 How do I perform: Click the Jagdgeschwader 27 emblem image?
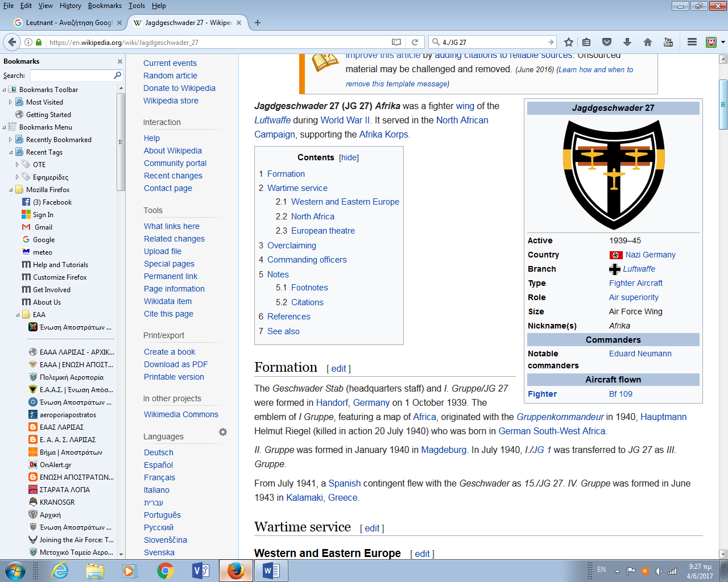pyautogui.click(x=613, y=175)
